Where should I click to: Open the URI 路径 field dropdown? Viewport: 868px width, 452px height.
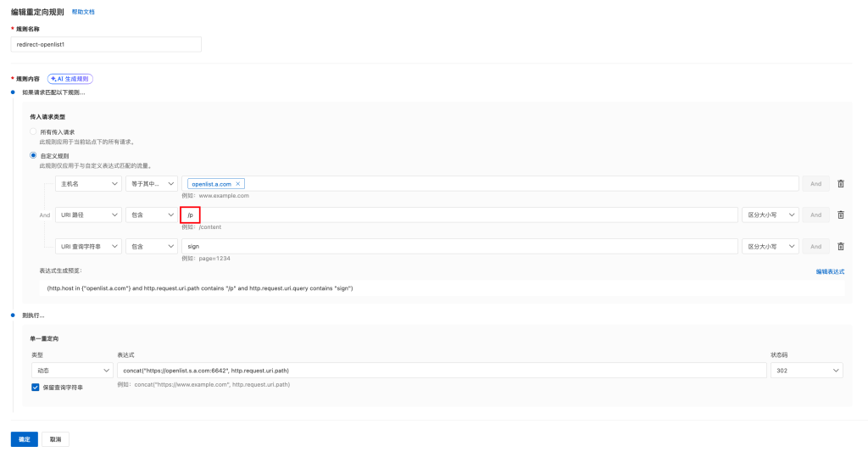[x=89, y=215]
